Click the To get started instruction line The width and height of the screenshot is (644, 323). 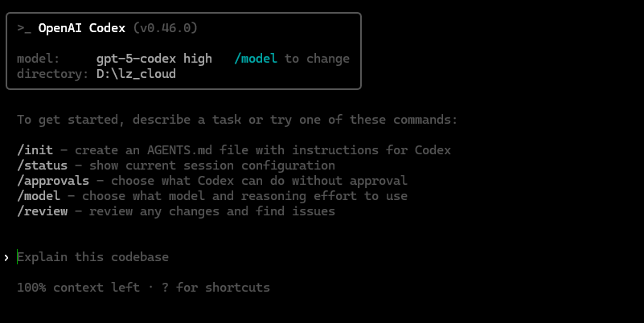(237, 120)
